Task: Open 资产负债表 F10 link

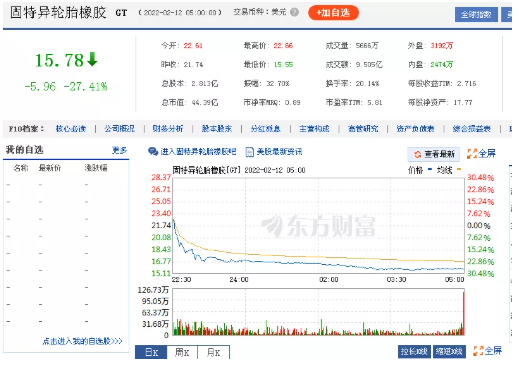Action: click(x=415, y=129)
